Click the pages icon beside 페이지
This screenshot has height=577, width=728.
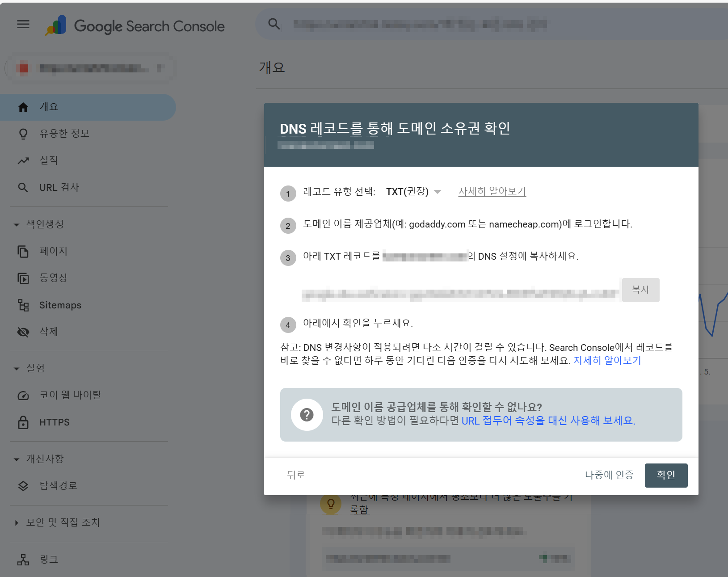pyautogui.click(x=23, y=251)
